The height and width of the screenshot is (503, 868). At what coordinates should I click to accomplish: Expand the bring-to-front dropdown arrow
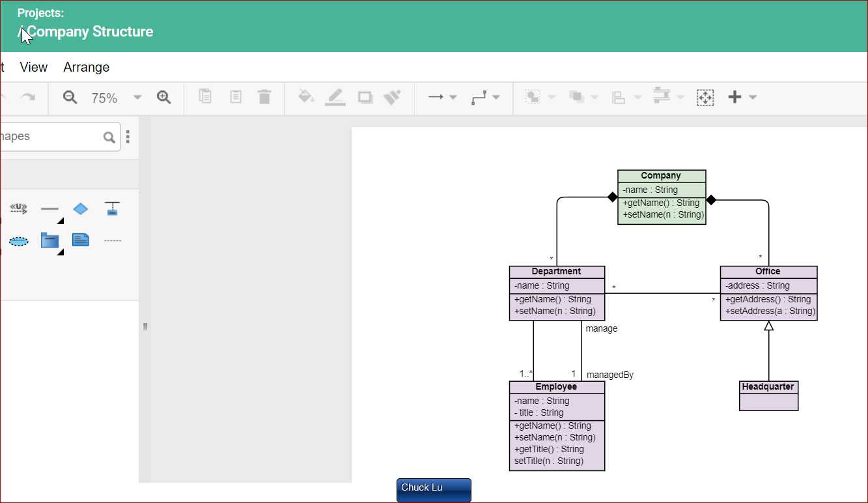(x=552, y=98)
